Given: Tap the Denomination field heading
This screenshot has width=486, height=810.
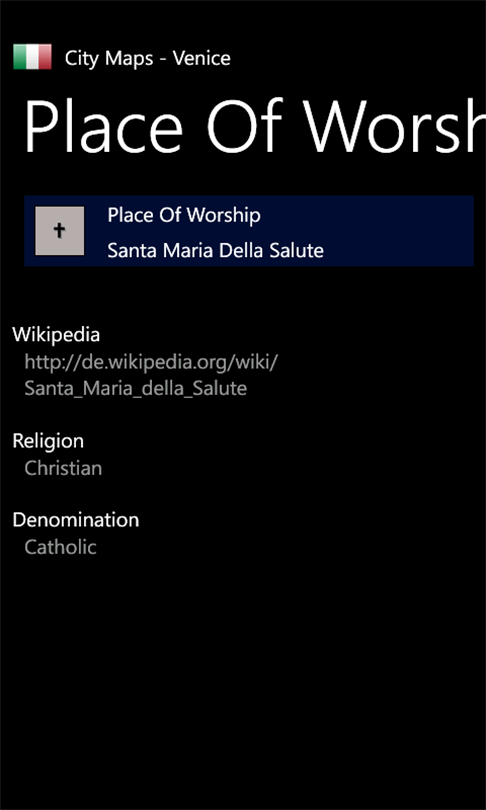Looking at the screenshot, I should point(75,520).
